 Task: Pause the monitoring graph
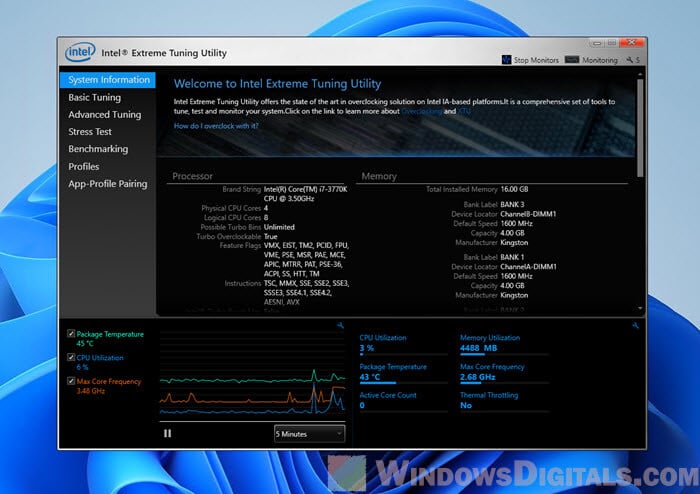click(167, 433)
